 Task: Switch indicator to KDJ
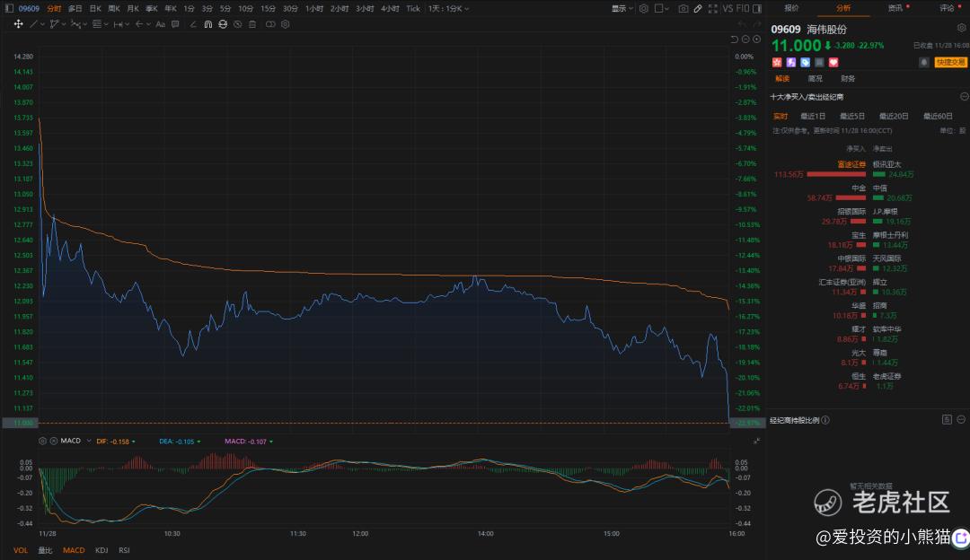(101, 550)
